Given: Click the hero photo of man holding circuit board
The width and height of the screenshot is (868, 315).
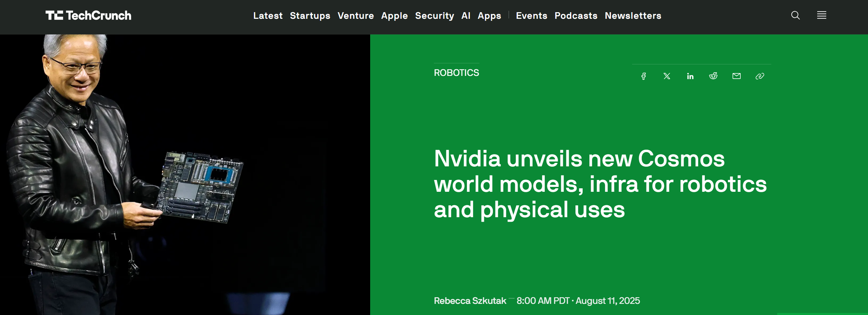Looking at the screenshot, I should click(x=185, y=175).
